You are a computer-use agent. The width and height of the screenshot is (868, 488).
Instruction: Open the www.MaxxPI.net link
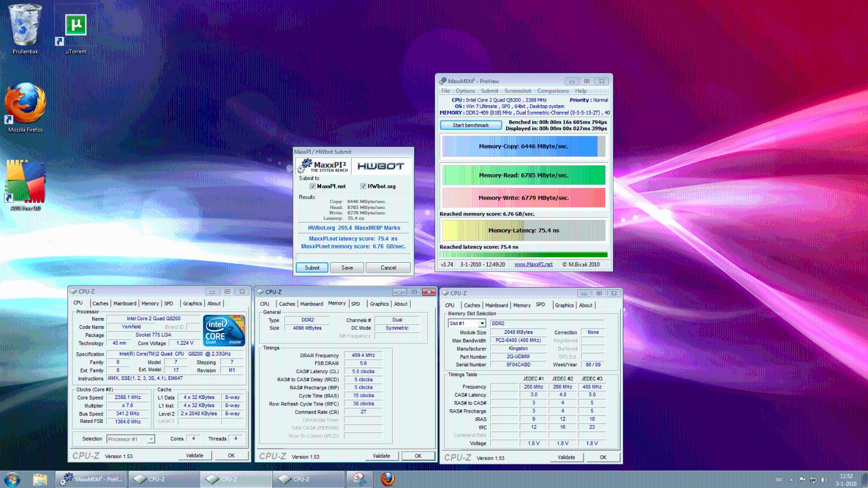pyautogui.click(x=533, y=264)
